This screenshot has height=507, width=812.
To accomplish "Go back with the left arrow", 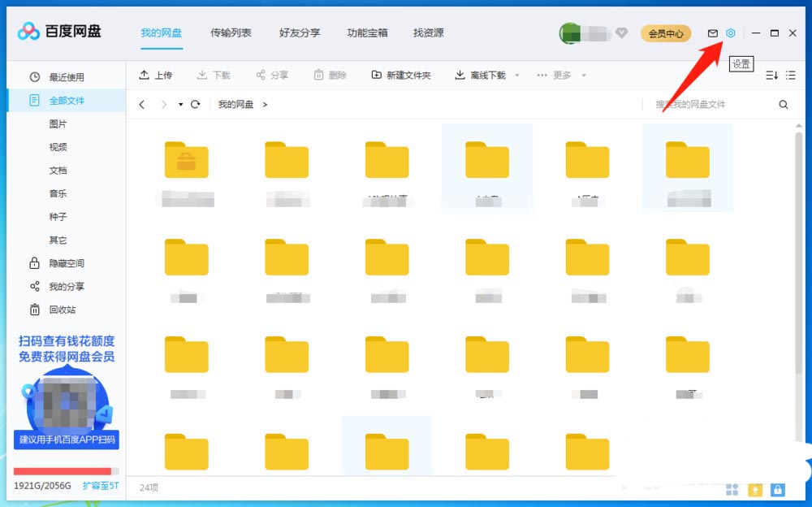I will tap(142, 105).
